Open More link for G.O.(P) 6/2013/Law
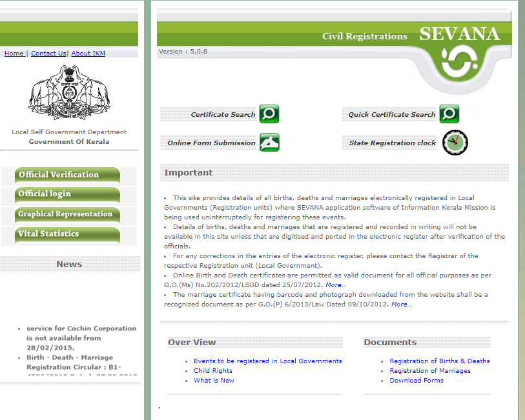The height and width of the screenshot is (420, 525). tap(401, 305)
